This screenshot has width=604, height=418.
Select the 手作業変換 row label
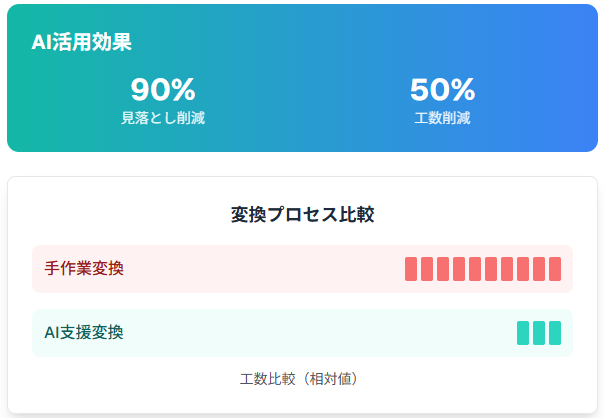(x=84, y=269)
